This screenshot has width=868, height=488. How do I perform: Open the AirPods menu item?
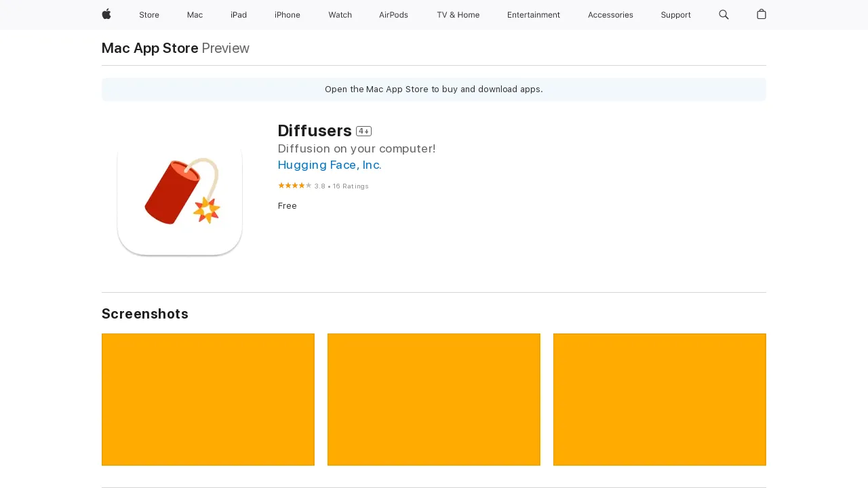[x=393, y=15]
